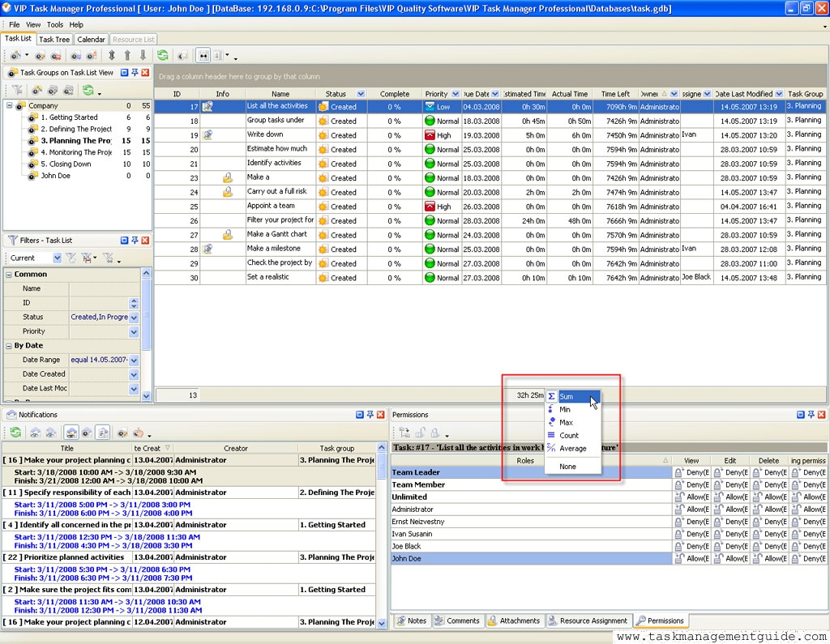Select Max in the summary popup menu

tap(573, 422)
